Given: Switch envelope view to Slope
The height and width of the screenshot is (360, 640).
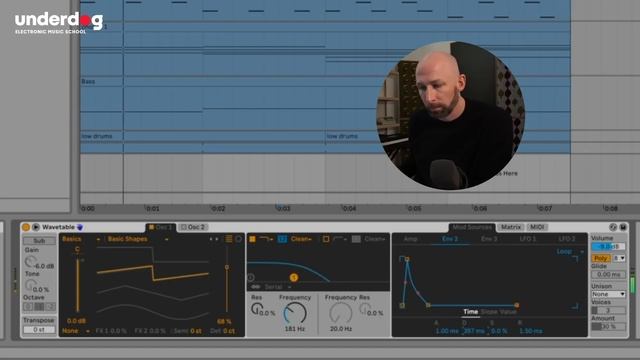Looking at the screenshot, I should (489, 312).
